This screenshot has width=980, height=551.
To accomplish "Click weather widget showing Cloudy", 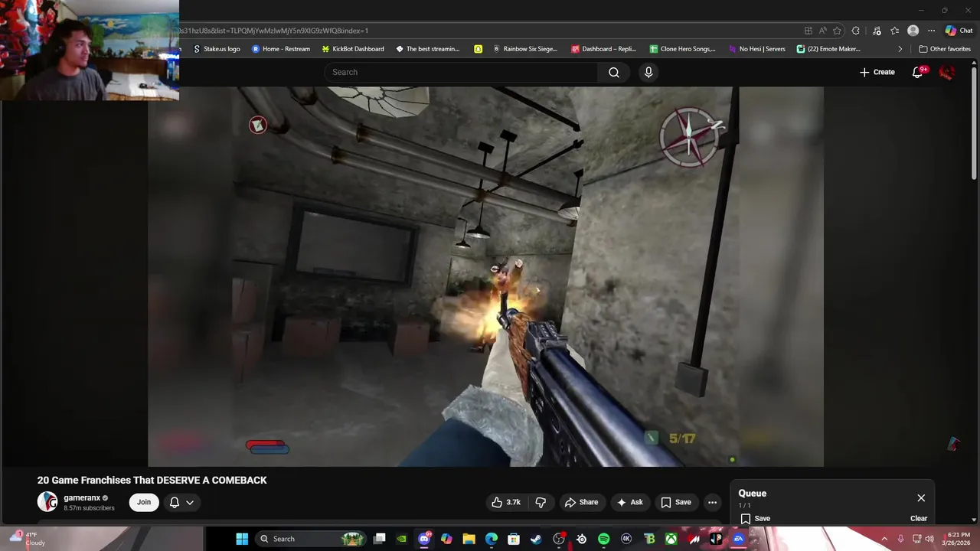I will (27, 538).
